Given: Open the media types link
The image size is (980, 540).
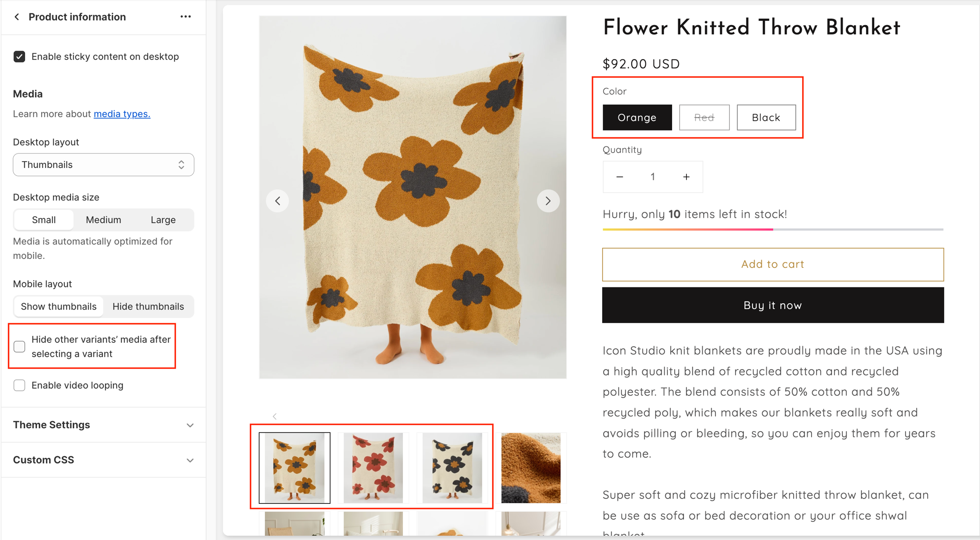Looking at the screenshot, I should tap(122, 114).
